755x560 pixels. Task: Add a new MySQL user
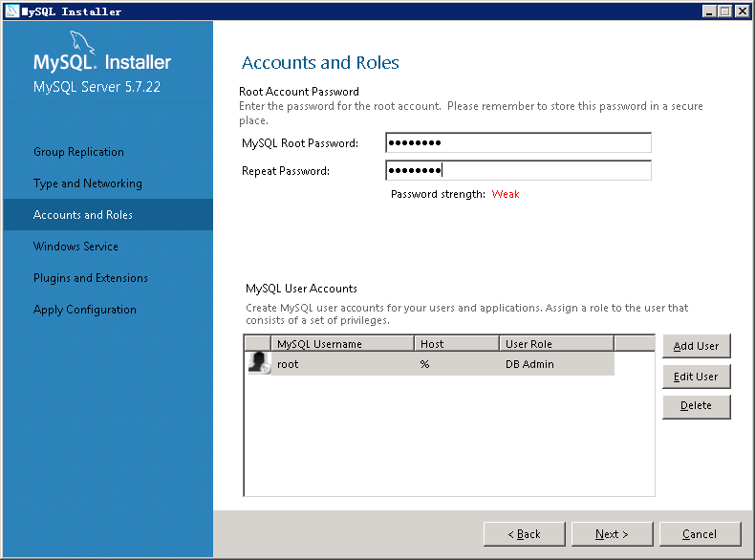click(x=697, y=346)
